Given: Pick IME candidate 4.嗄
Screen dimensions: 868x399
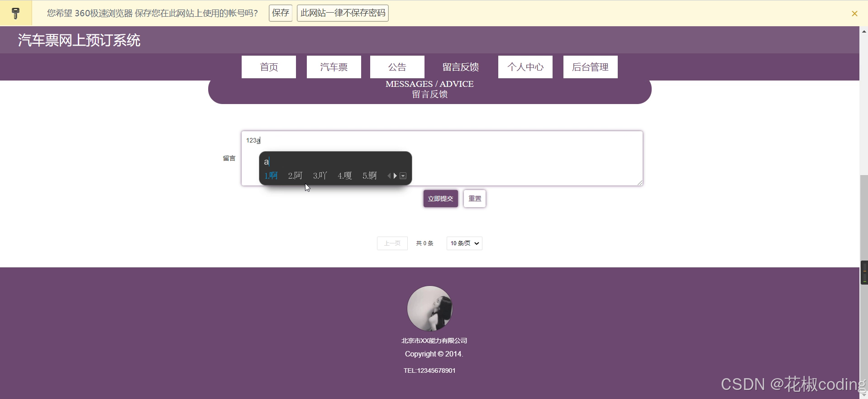Looking at the screenshot, I should [345, 176].
